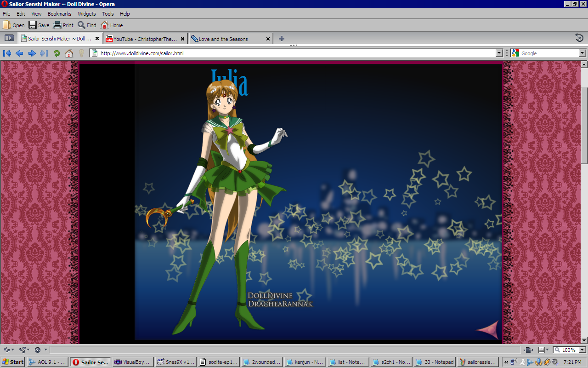This screenshot has height=368, width=588.
Task: Click inside the URL address field
Action: coord(294,53)
